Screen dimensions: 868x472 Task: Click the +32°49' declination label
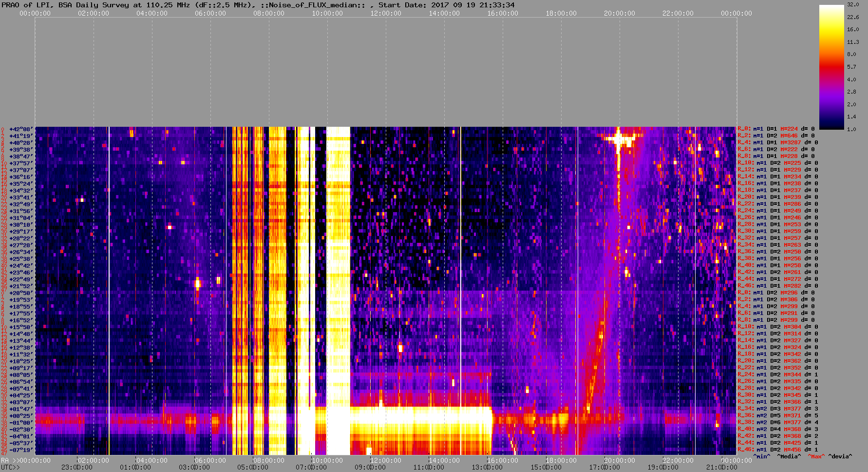(21, 204)
